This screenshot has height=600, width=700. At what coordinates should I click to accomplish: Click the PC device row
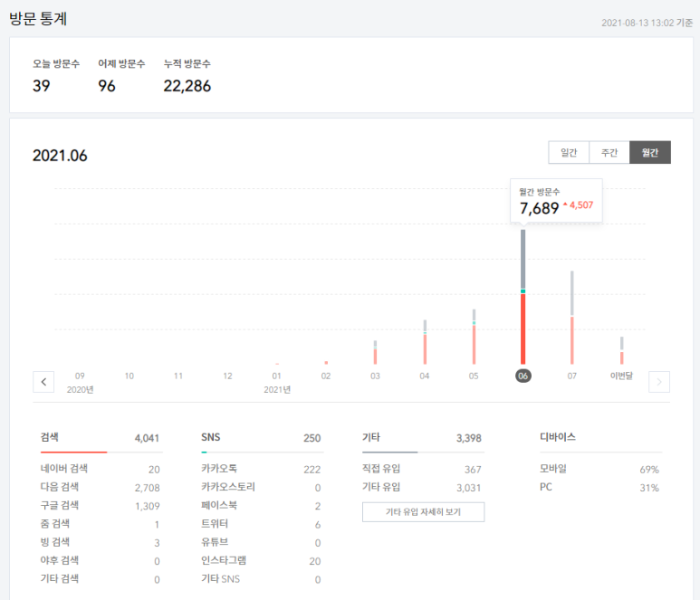599,487
